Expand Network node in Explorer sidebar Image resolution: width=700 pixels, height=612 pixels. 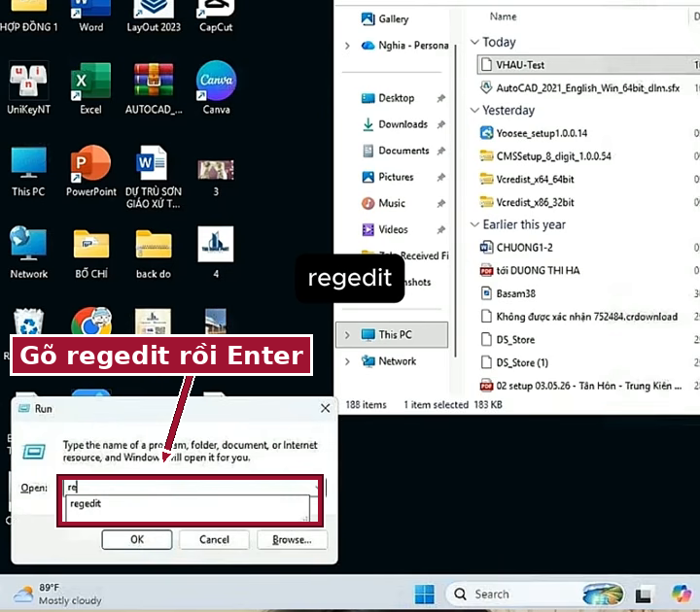pyautogui.click(x=347, y=361)
